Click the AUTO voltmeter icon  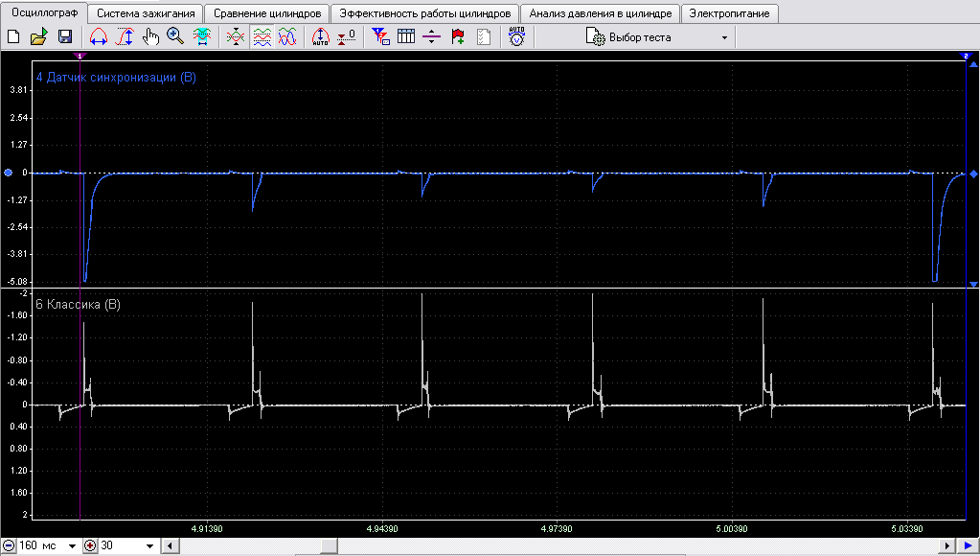[517, 37]
